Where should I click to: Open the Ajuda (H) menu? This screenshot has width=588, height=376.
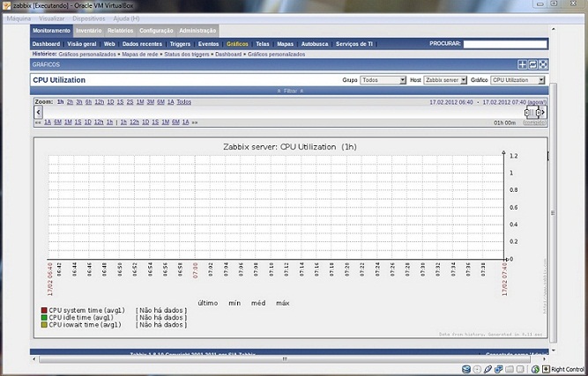click(126, 18)
